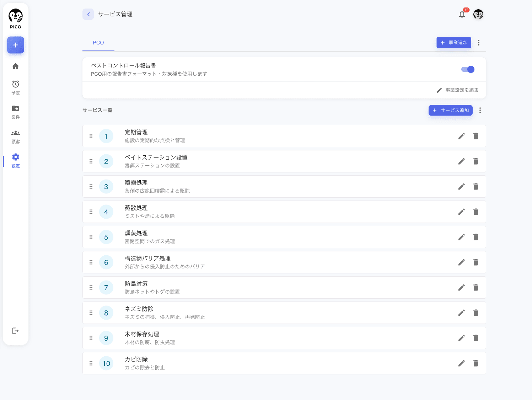Open 設定 settings in sidebar

(16, 161)
